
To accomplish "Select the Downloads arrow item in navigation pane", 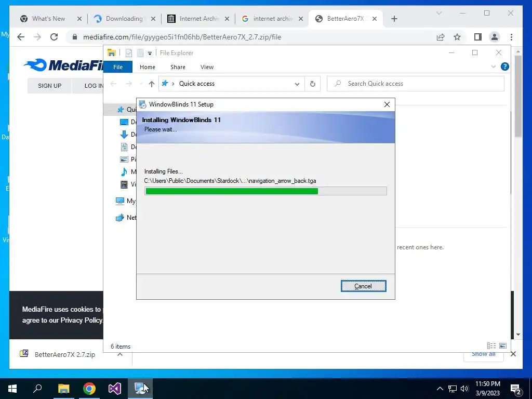I will [x=128, y=135].
